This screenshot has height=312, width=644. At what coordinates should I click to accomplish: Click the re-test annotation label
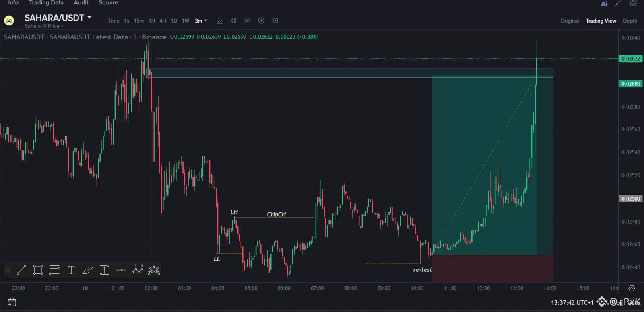click(423, 270)
